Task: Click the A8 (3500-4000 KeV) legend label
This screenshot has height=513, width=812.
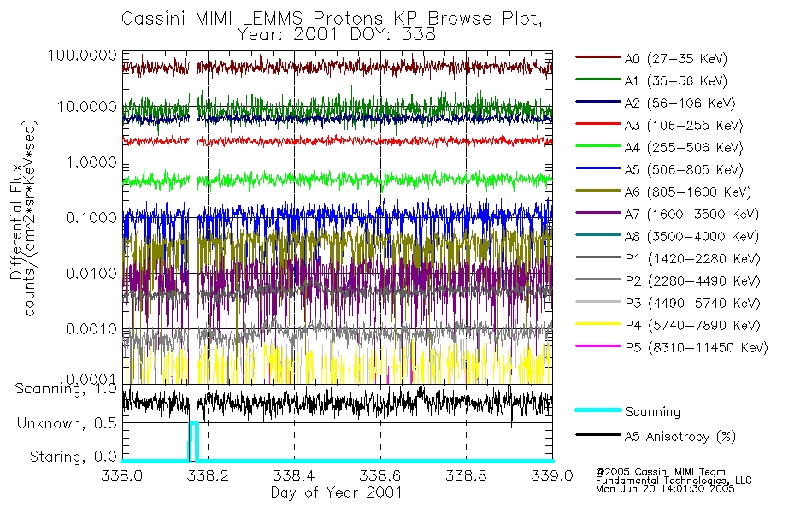Action: pyautogui.click(x=691, y=237)
